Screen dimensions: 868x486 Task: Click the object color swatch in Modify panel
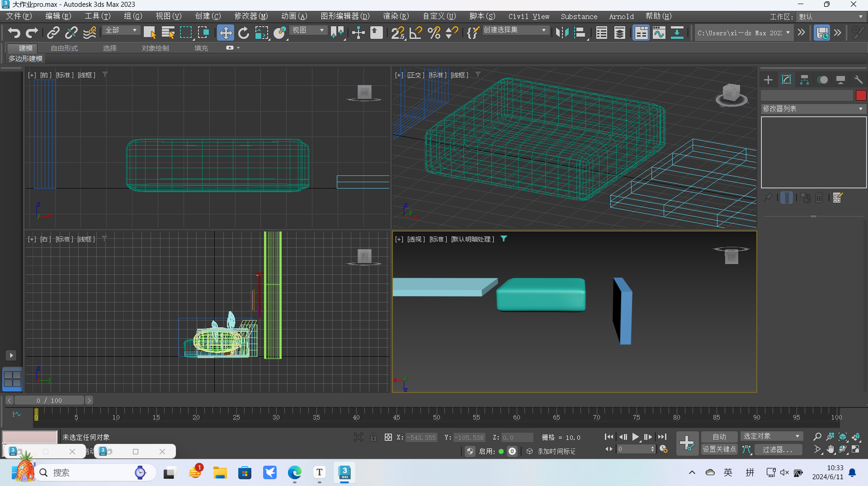point(861,95)
